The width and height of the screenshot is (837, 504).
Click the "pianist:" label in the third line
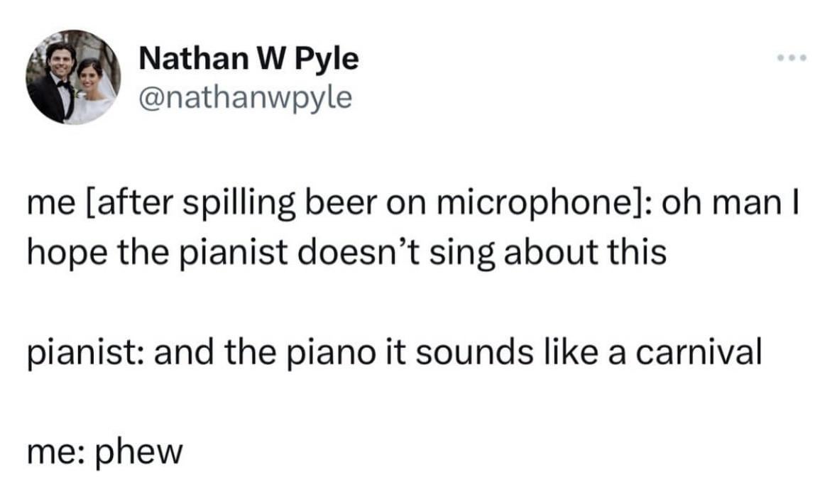tap(84, 354)
